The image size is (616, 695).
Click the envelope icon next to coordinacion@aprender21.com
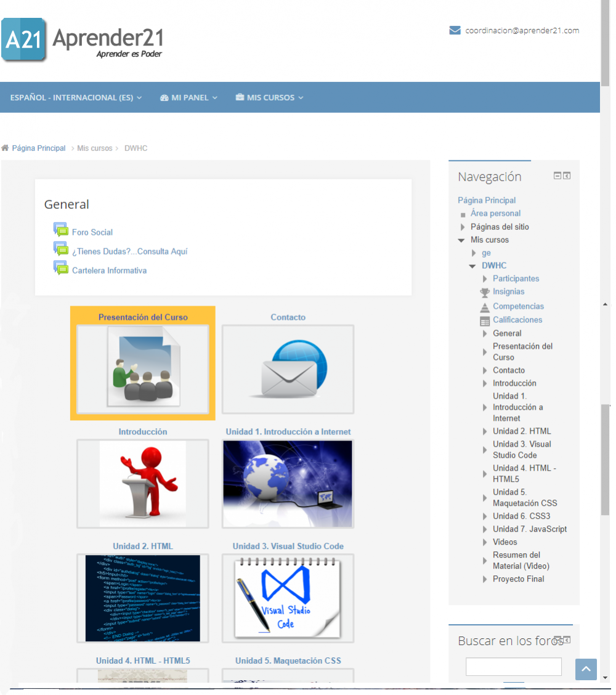click(x=455, y=29)
